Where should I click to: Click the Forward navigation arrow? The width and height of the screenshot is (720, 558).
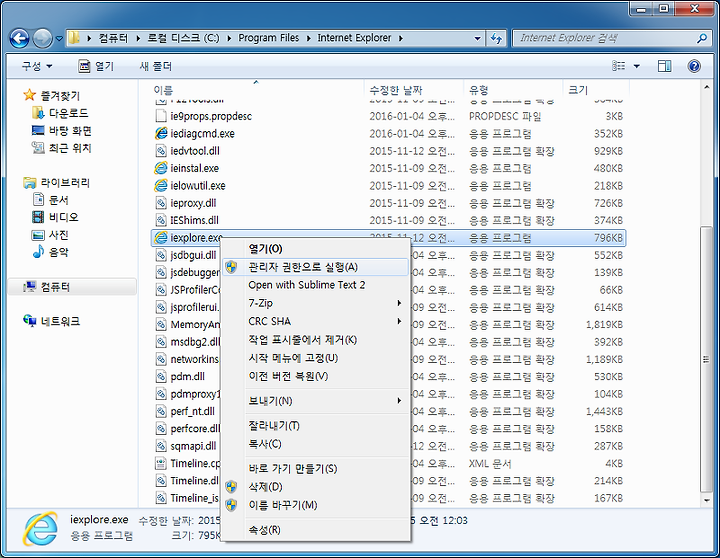point(42,39)
